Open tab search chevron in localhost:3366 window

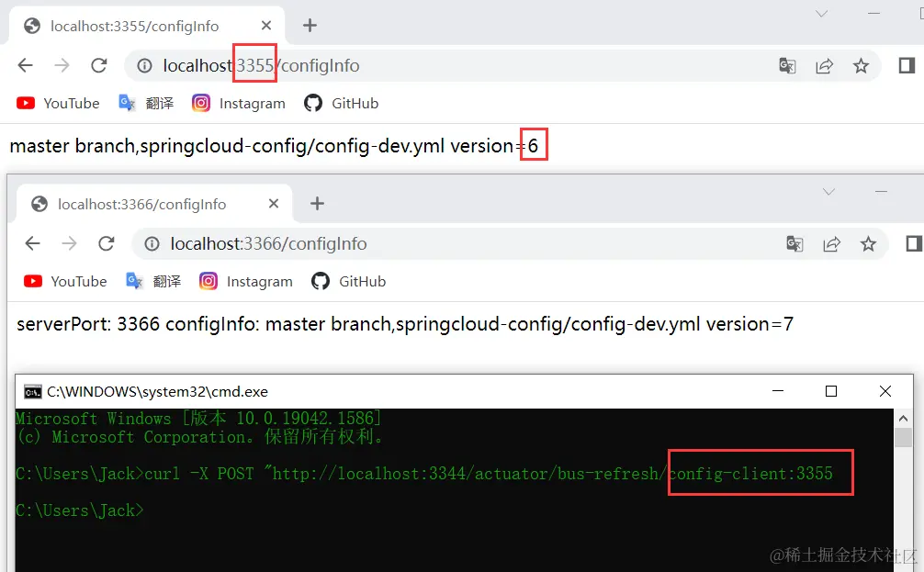click(x=828, y=192)
